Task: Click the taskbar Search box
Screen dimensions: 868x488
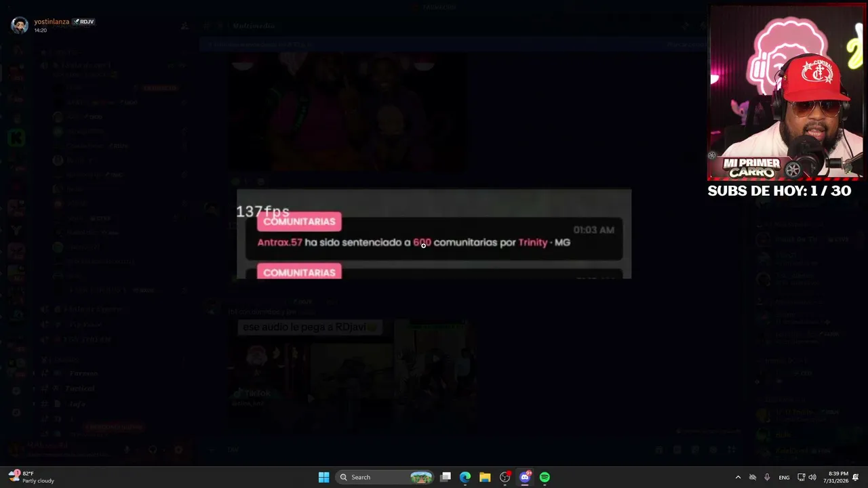Action: (386, 477)
